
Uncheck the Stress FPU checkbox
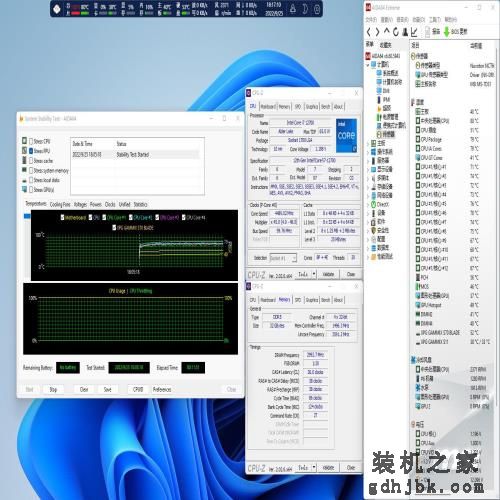click(31, 151)
